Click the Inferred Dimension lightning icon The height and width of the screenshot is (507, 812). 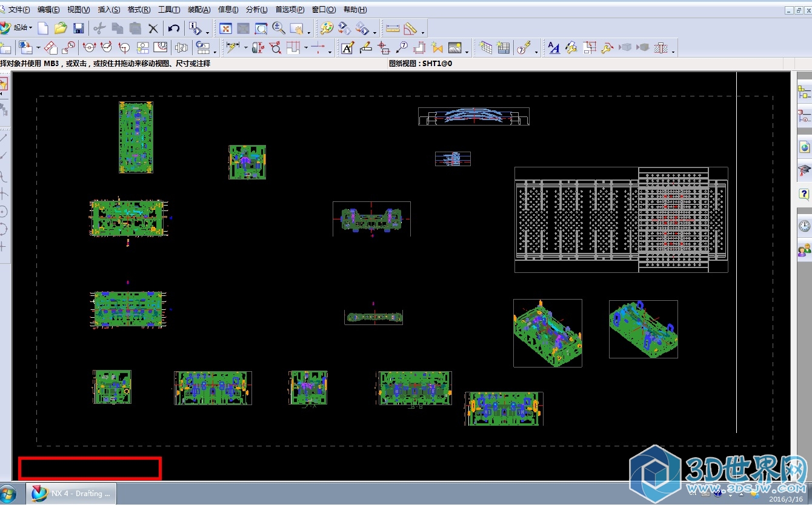tap(232, 47)
